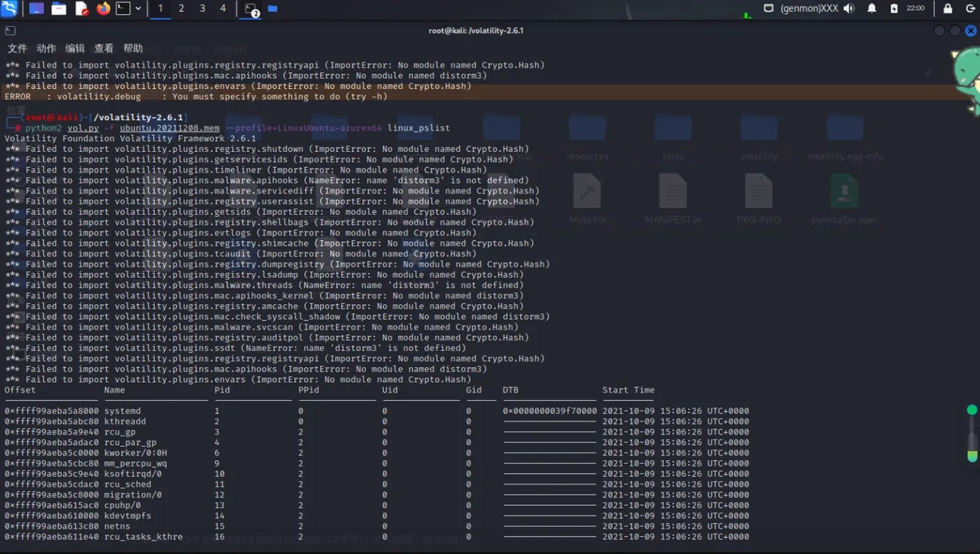The width and height of the screenshot is (980, 554).
Task: Launch the text editor from panel
Action: coord(81,8)
